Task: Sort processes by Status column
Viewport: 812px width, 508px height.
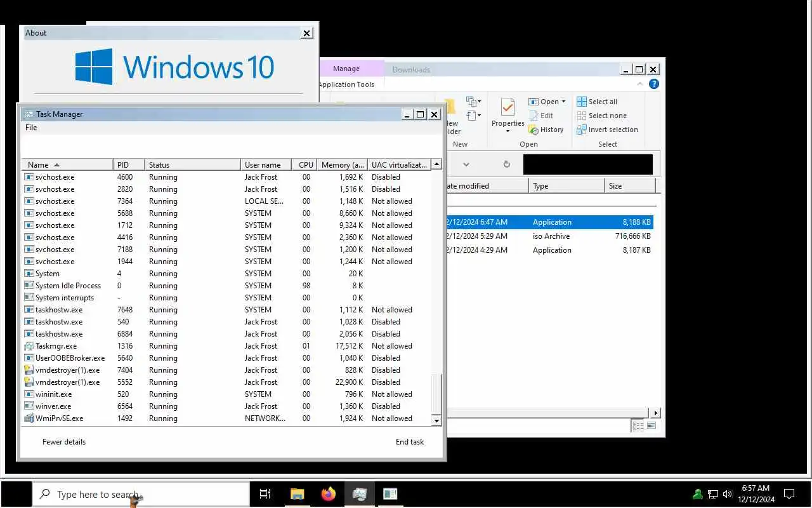Action: (x=193, y=164)
